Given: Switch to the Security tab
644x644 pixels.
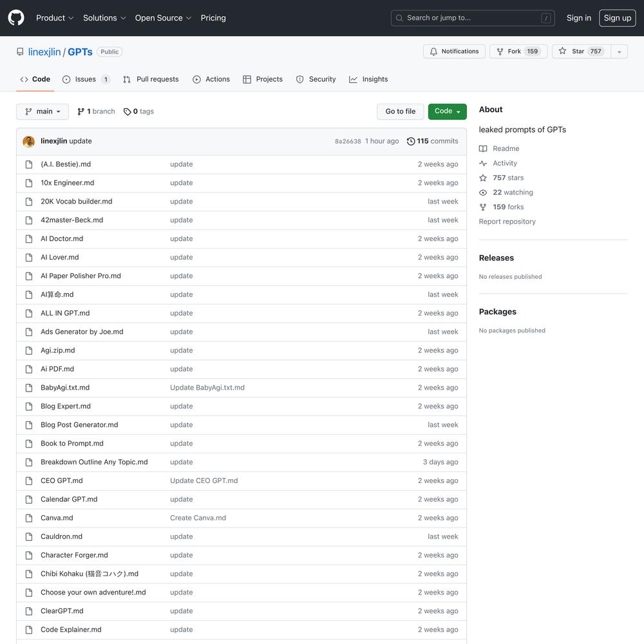Looking at the screenshot, I should 316,79.
